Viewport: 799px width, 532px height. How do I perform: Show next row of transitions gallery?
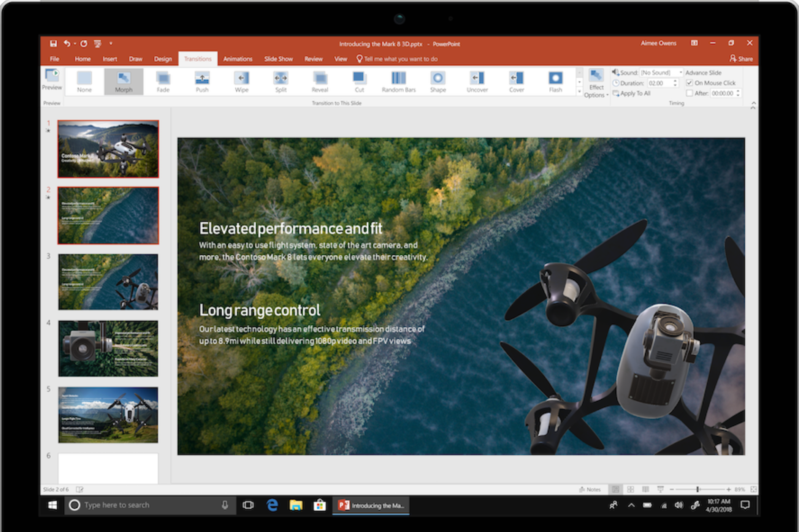[579, 82]
